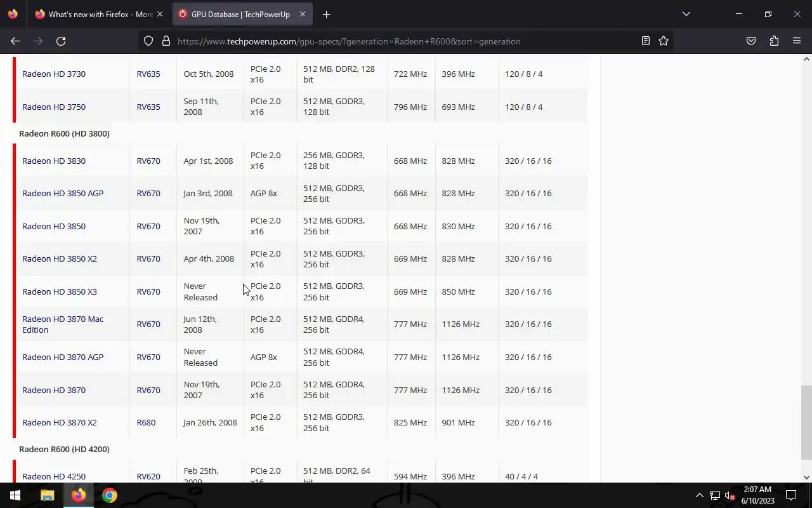Launch Google Chrome from the taskbar
This screenshot has height=508, width=812.
[x=110, y=495]
